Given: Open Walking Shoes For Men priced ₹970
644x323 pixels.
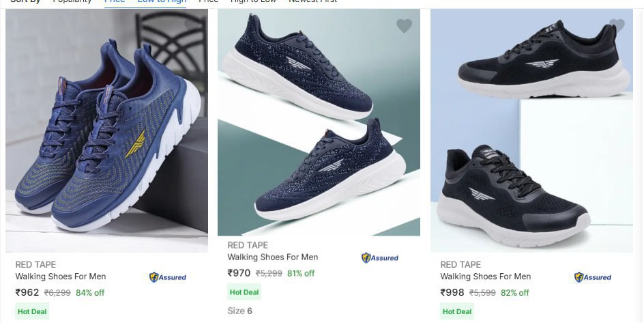Looking at the screenshot, I should pos(273,257).
